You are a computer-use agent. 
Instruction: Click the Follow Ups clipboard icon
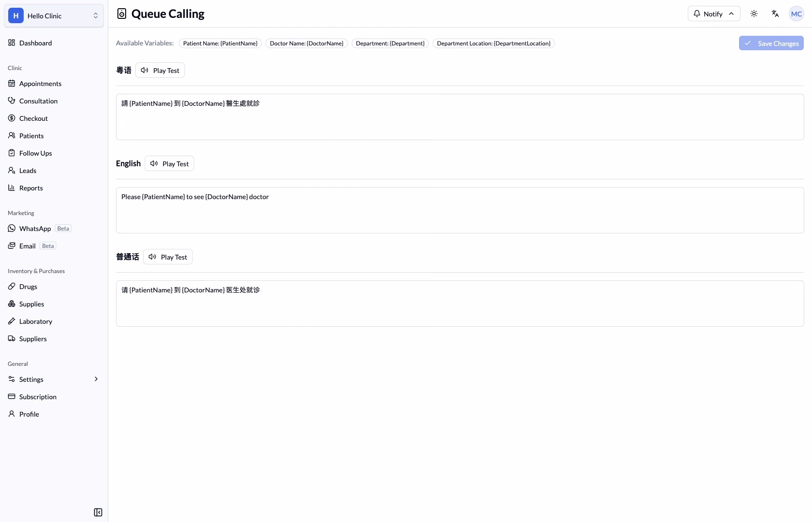point(12,153)
